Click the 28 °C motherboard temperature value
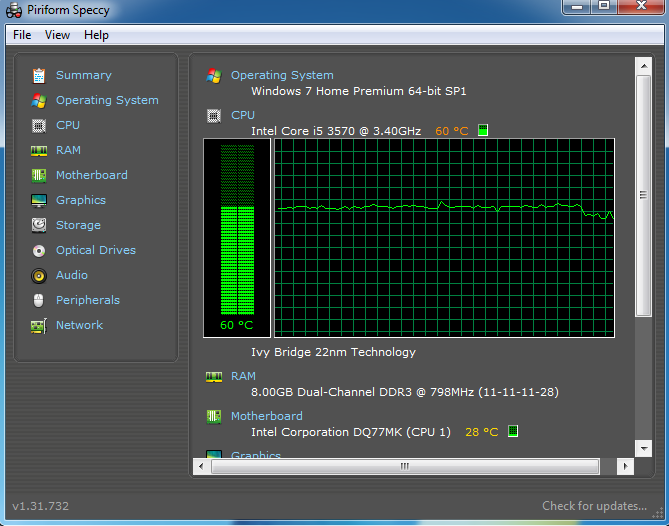Screen dimensions: 669x526 click(482, 433)
